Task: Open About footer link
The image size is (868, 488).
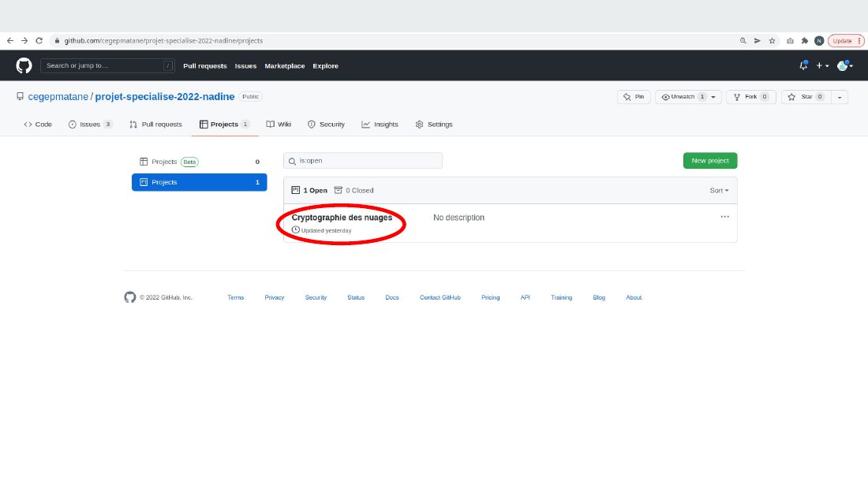Action: coord(634,298)
